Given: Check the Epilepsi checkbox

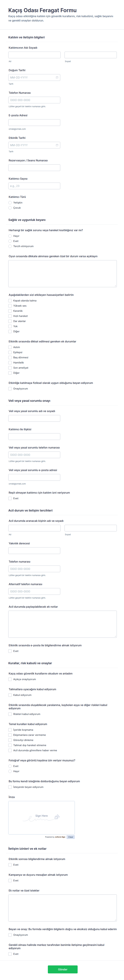Looking at the screenshot, I should (10, 352).
